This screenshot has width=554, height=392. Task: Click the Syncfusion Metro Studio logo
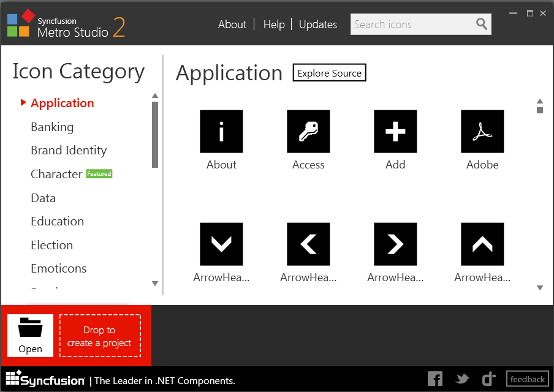66,24
